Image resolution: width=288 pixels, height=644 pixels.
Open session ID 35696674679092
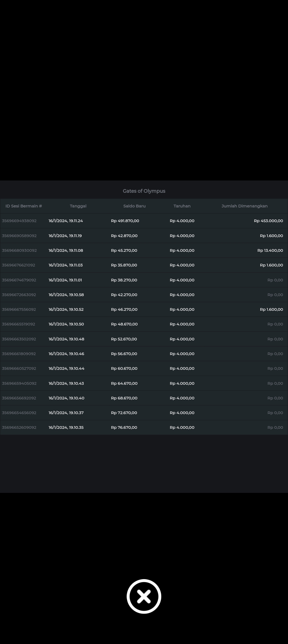pyautogui.click(x=19, y=280)
